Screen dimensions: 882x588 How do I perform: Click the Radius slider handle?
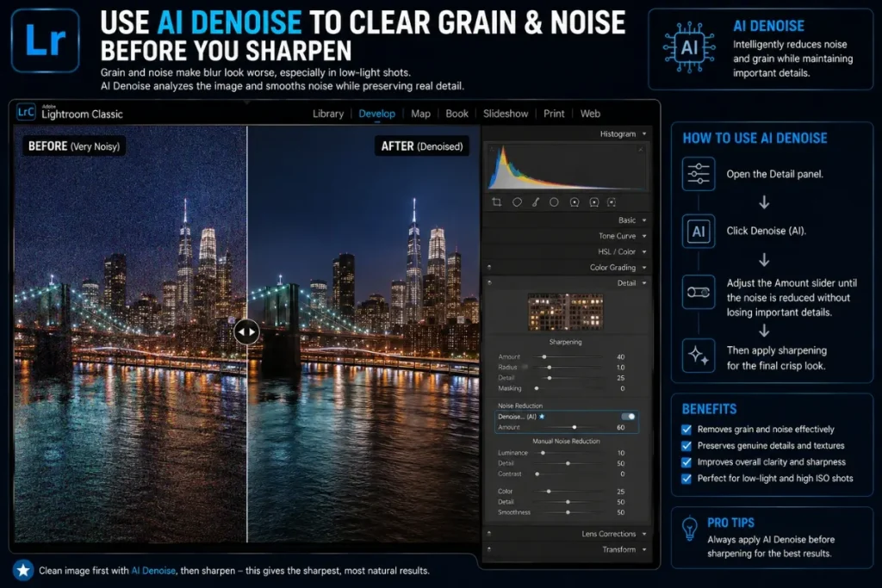click(x=549, y=368)
